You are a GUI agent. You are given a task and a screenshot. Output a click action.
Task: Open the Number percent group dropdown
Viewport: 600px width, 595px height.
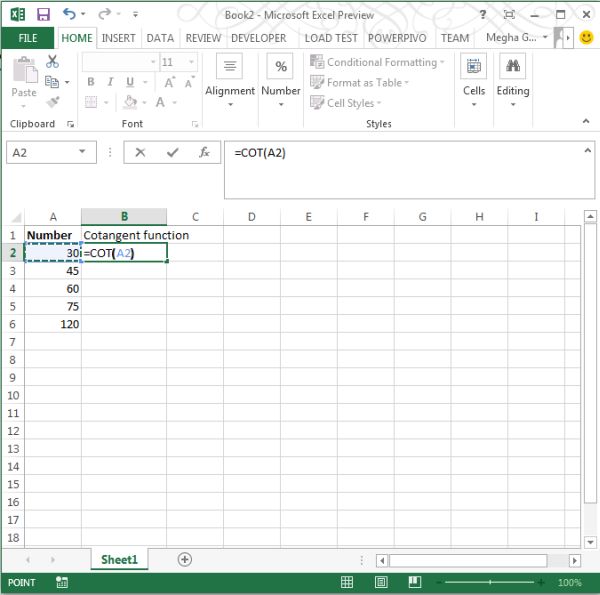pyautogui.click(x=281, y=80)
